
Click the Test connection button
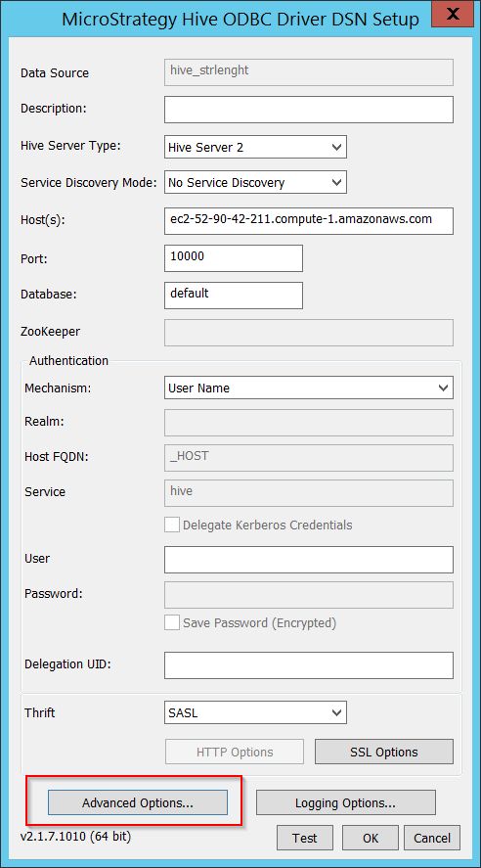tap(305, 838)
